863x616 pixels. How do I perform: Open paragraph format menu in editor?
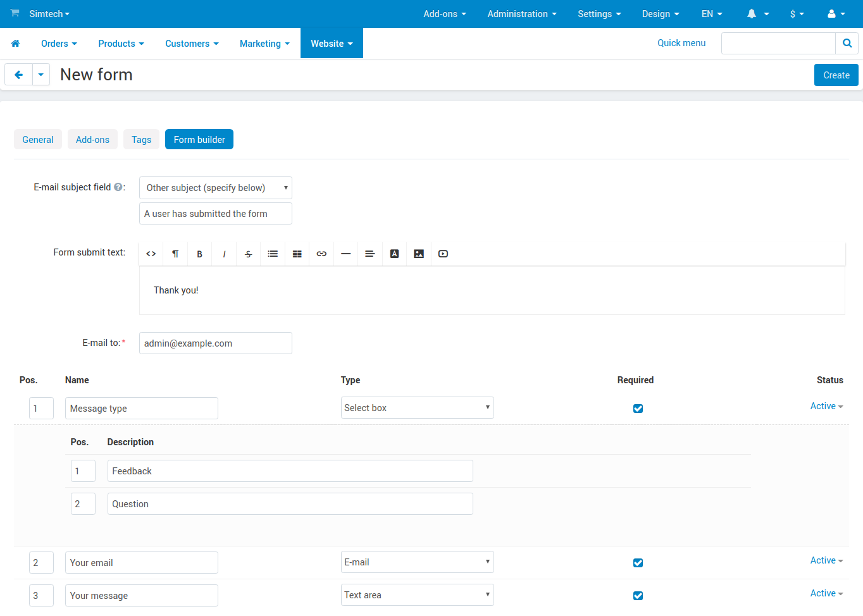[x=175, y=254]
